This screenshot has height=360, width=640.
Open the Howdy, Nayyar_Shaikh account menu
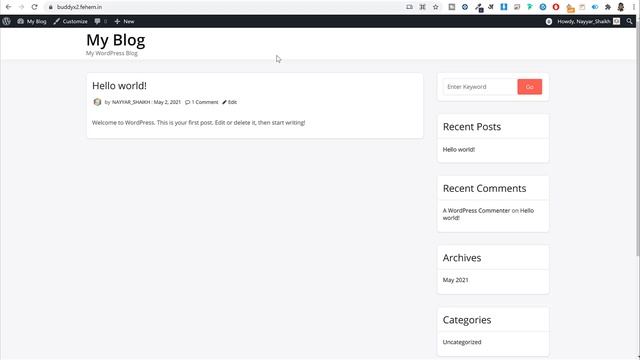[x=588, y=21]
